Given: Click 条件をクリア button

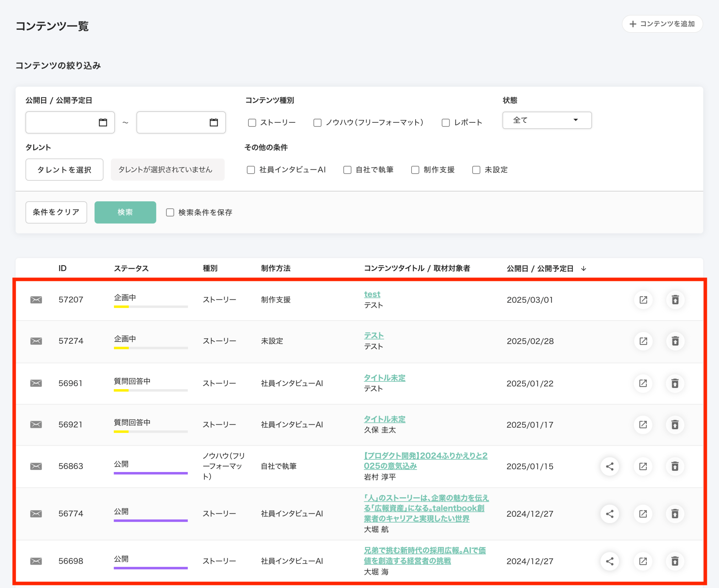Looking at the screenshot, I should click(56, 212).
